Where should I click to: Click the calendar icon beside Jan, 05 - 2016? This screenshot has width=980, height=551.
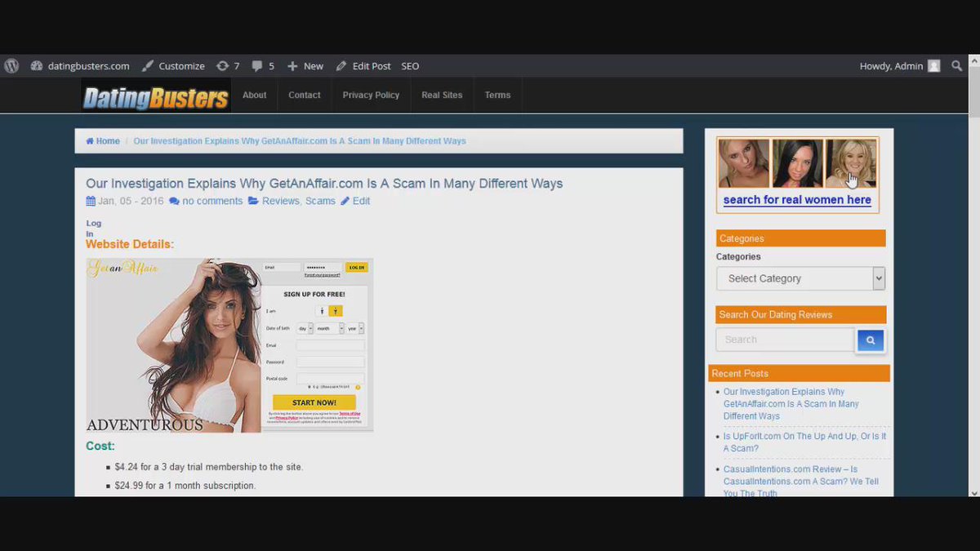click(x=91, y=201)
